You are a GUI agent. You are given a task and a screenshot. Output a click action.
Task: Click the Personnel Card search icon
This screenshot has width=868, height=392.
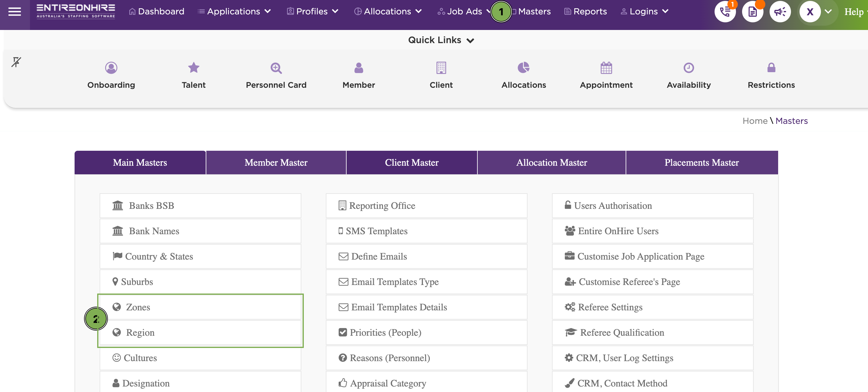(276, 68)
